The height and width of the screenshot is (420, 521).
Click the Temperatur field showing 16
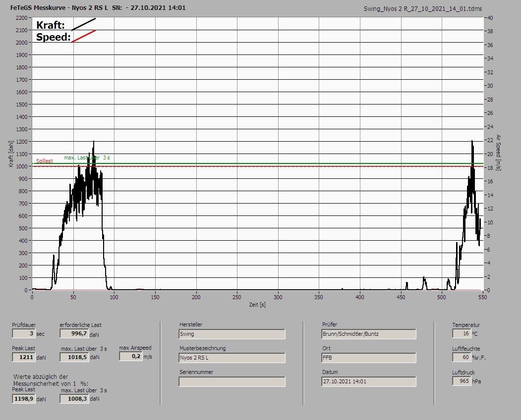(x=461, y=334)
